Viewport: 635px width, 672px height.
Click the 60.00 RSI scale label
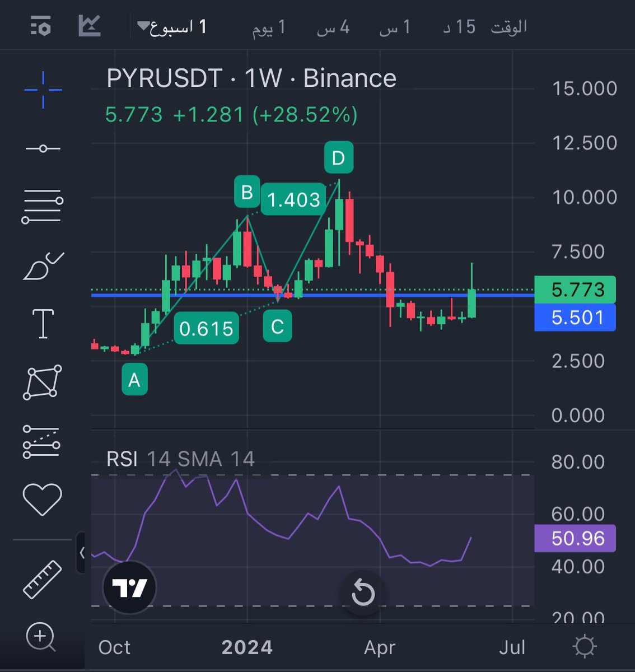click(578, 514)
